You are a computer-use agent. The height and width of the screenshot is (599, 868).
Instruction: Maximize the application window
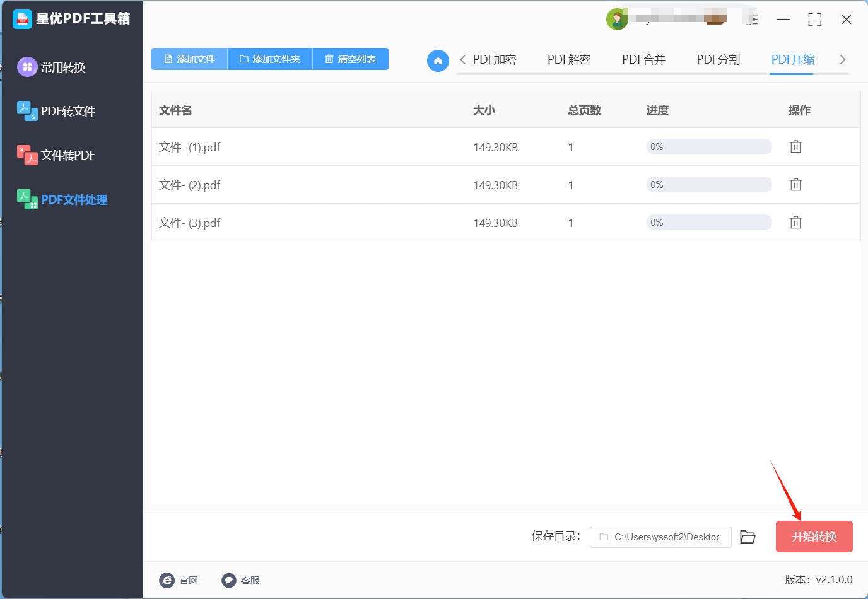[x=815, y=20]
